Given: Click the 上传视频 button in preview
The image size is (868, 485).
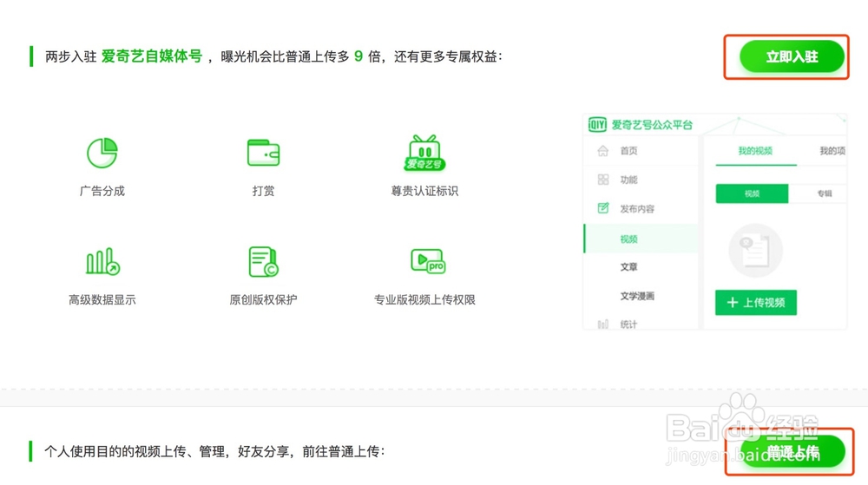Looking at the screenshot, I should (756, 303).
